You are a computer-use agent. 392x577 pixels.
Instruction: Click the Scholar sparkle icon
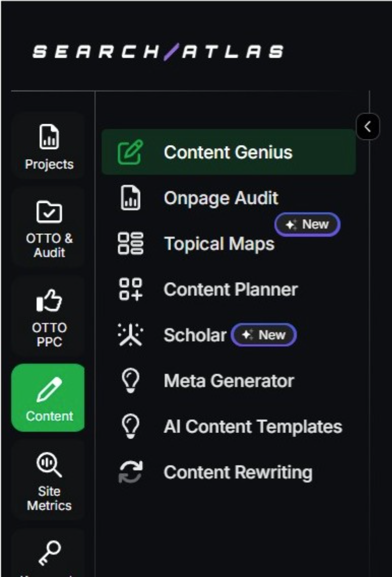click(130, 335)
